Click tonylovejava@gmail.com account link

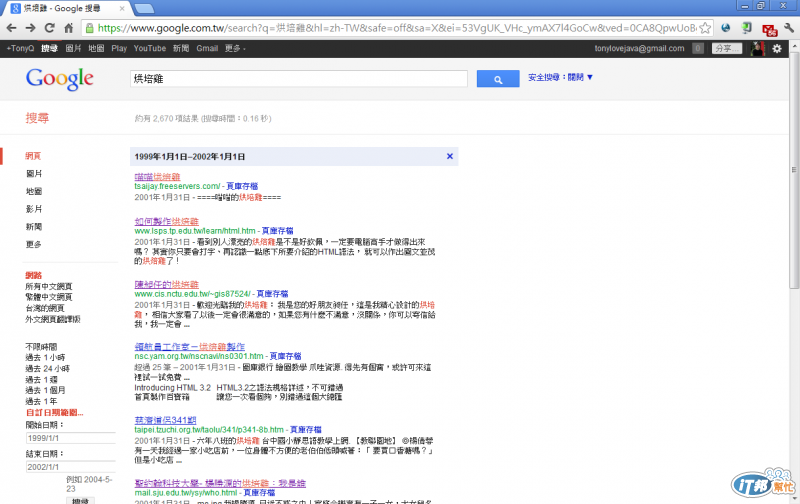pos(639,48)
